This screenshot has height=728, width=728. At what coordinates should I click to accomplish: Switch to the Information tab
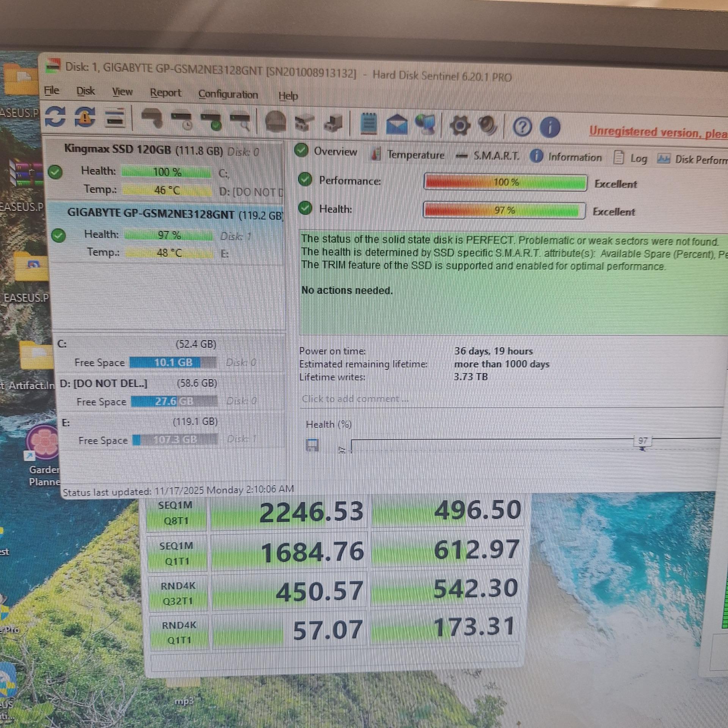[574, 157]
